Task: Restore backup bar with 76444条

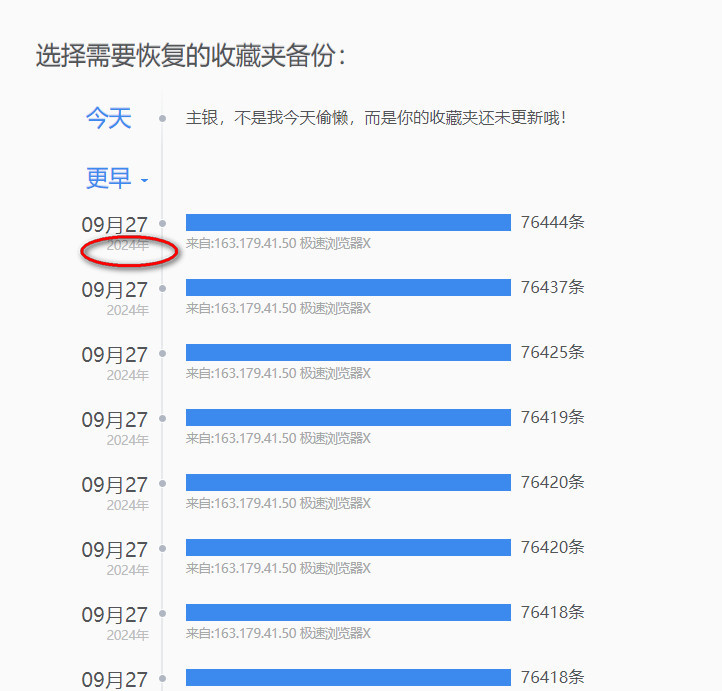Action: 348,222
